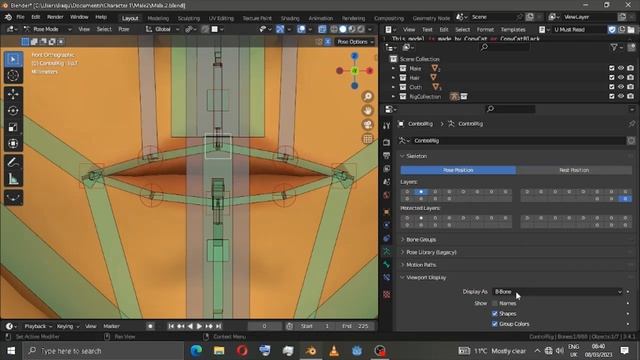Click the timeline play button
Screen dimensions: 640x360
click(199, 326)
